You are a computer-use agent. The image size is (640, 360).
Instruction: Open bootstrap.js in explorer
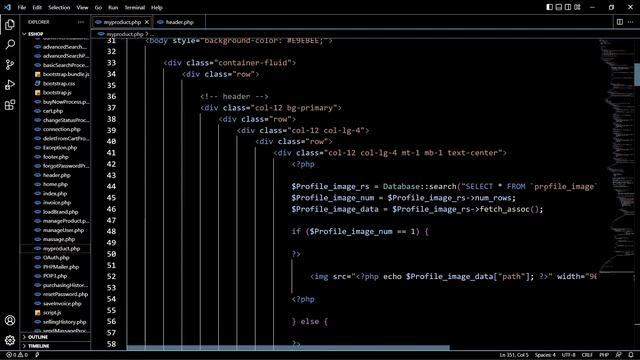coord(57,93)
